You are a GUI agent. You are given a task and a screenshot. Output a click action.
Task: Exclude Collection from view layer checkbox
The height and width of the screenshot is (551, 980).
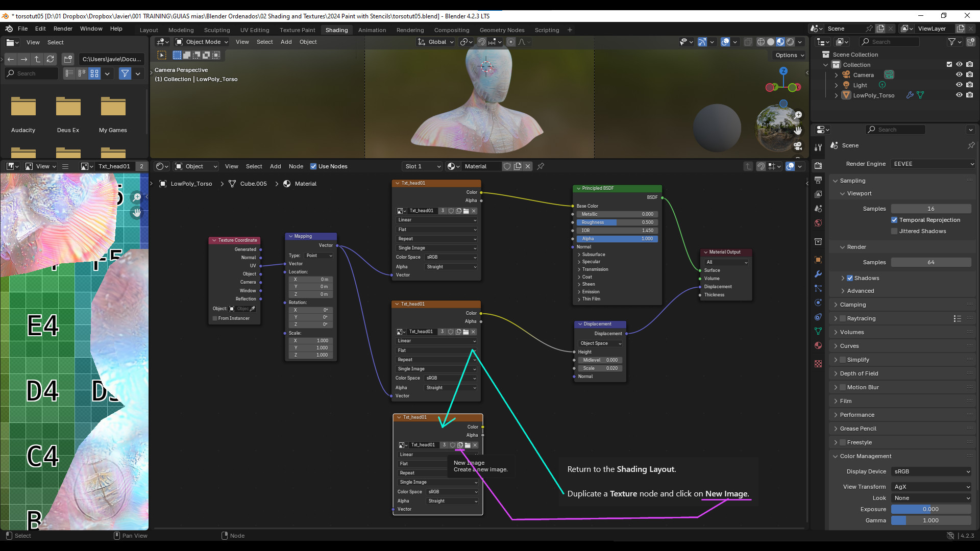point(949,65)
